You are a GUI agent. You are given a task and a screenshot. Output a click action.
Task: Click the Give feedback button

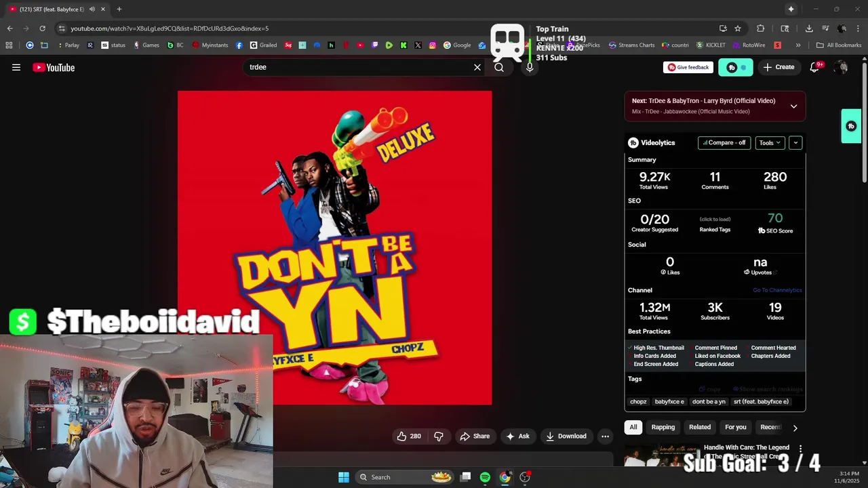tap(688, 67)
